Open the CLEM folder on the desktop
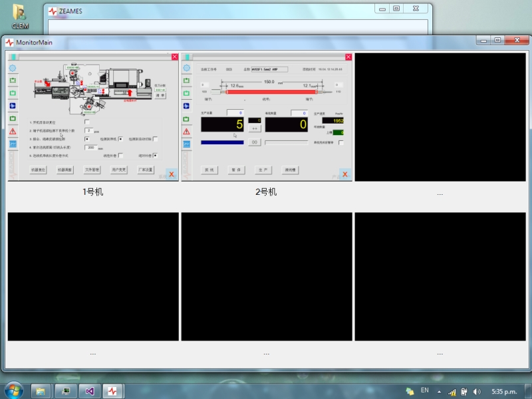This screenshot has width=532, height=399. (20, 16)
